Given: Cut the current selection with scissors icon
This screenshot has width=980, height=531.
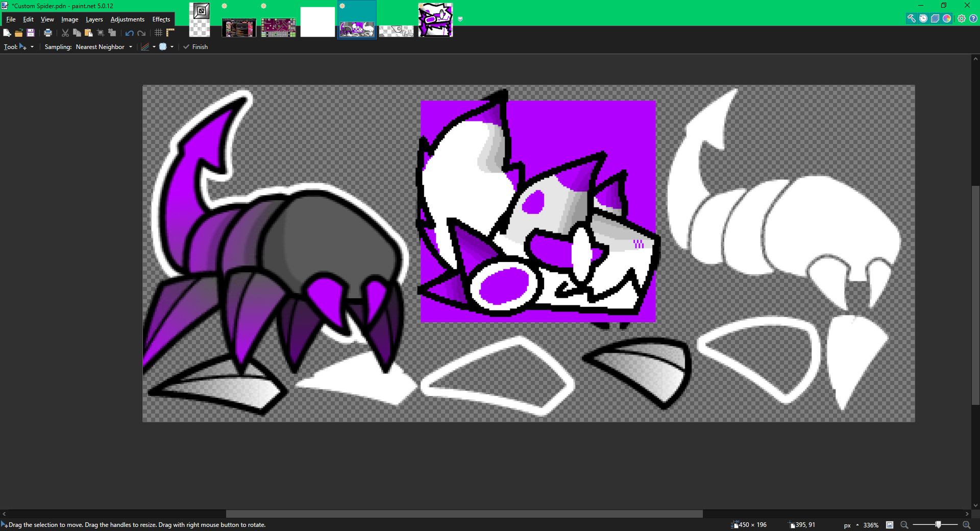Looking at the screenshot, I should [x=65, y=33].
